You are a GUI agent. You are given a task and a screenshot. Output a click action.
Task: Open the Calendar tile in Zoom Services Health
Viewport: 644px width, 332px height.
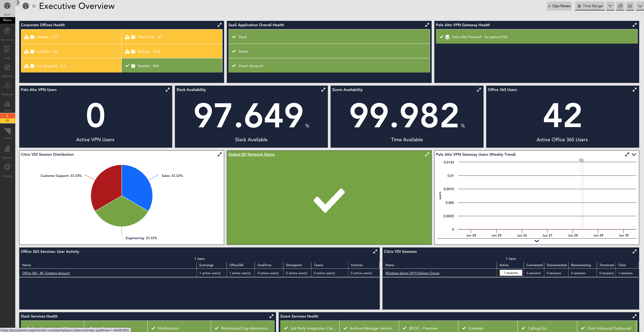[x=488, y=327]
